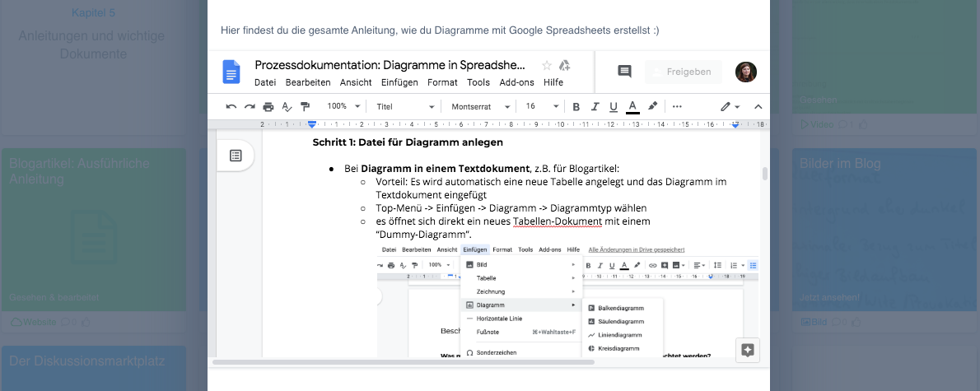Open background card 'Der Diskussionsmarktplatz'

pyautogui.click(x=94, y=369)
